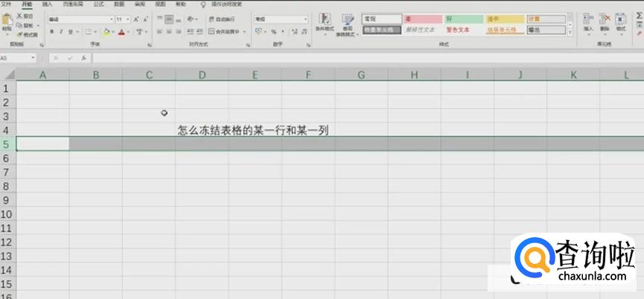
Task: Click the Select All corner triangle
Action: [8, 75]
